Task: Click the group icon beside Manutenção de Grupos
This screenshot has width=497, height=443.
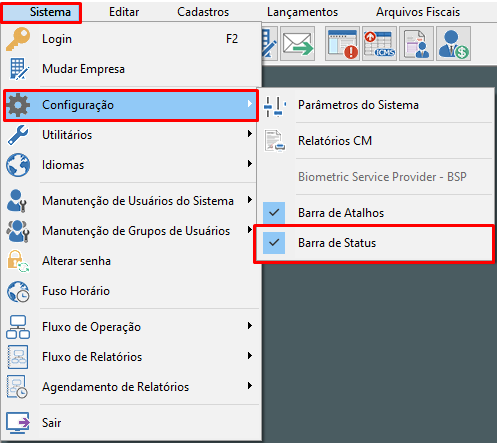Action: coord(18,231)
